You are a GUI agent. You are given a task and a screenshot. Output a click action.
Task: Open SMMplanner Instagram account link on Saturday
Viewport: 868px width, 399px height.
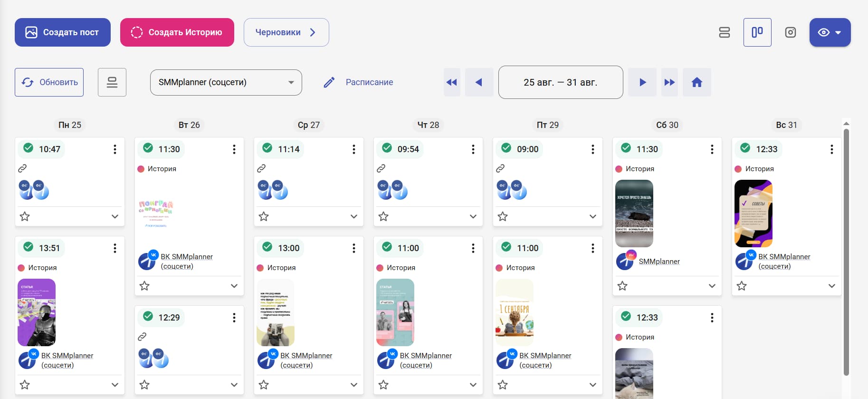click(659, 262)
